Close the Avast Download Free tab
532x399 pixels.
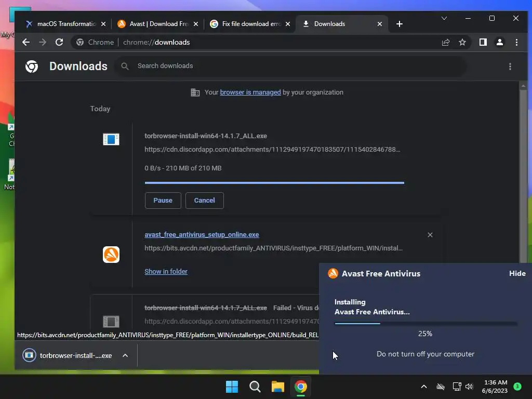[x=196, y=24]
